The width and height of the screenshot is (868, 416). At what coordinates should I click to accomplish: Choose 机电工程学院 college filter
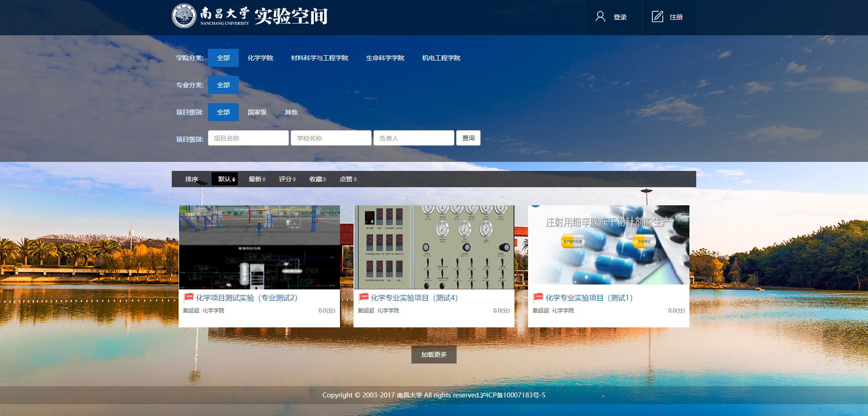(441, 58)
